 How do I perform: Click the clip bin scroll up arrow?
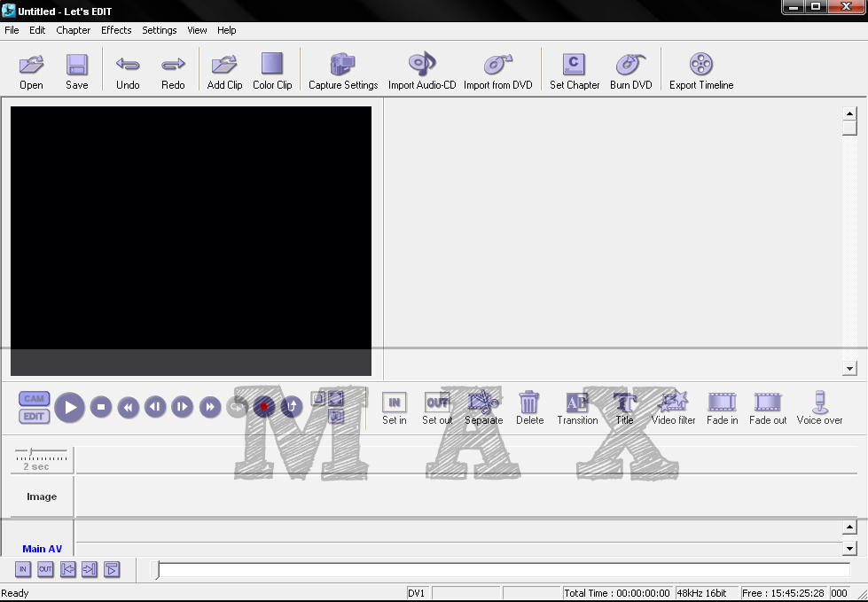[849, 113]
